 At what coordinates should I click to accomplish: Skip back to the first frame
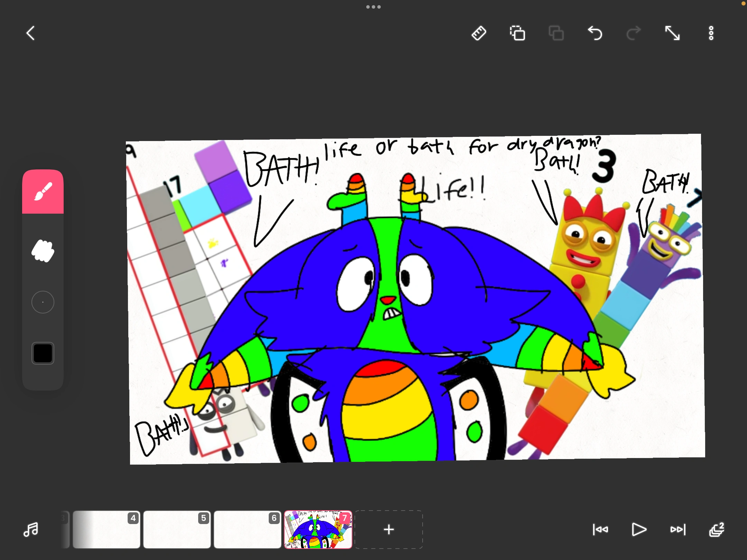[600, 529]
